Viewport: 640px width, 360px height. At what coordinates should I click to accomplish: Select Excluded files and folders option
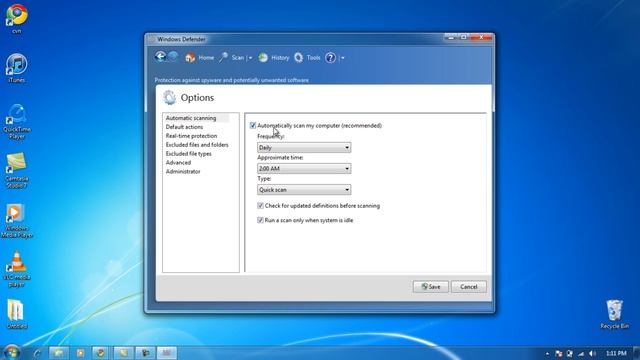[x=197, y=145]
